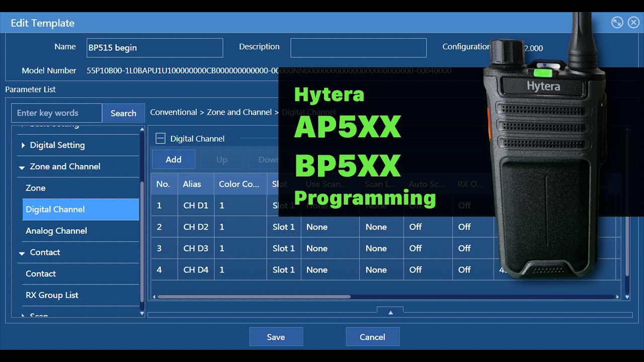Click the Enter key words search box
The width and height of the screenshot is (644, 362).
click(57, 113)
